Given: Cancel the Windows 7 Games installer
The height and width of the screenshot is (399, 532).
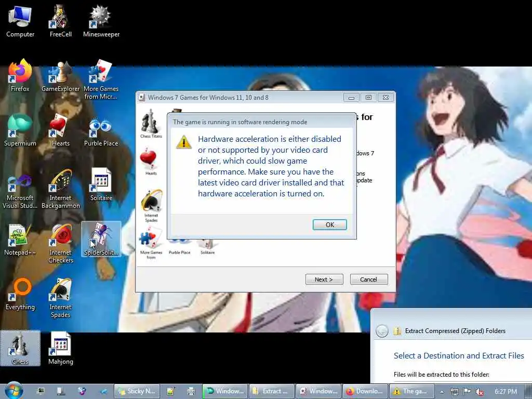Looking at the screenshot, I should pyautogui.click(x=368, y=279).
